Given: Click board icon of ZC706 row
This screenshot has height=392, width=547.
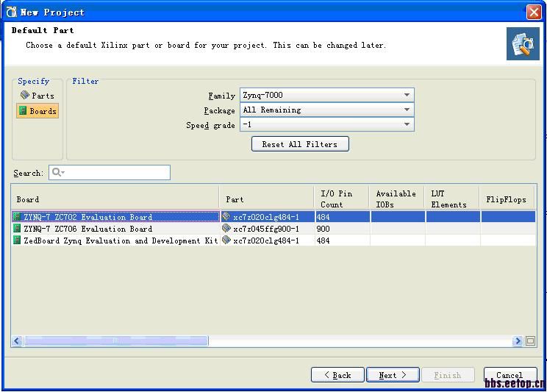Looking at the screenshot, I should (x=17, y=228).
